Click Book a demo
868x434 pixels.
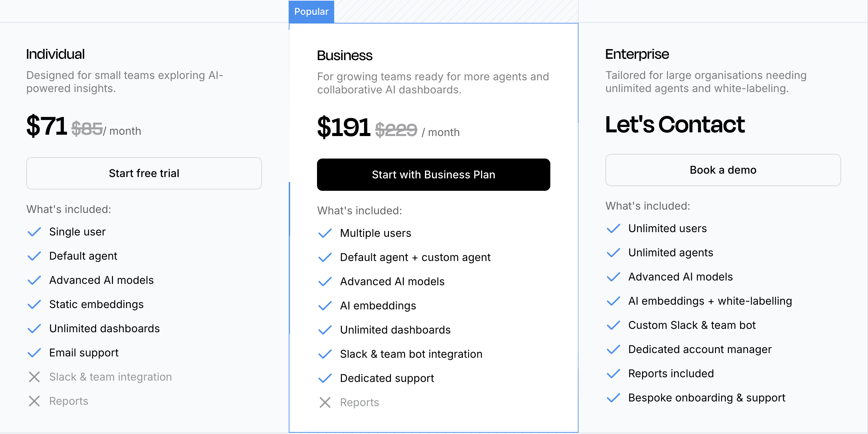tap(723, 170)
